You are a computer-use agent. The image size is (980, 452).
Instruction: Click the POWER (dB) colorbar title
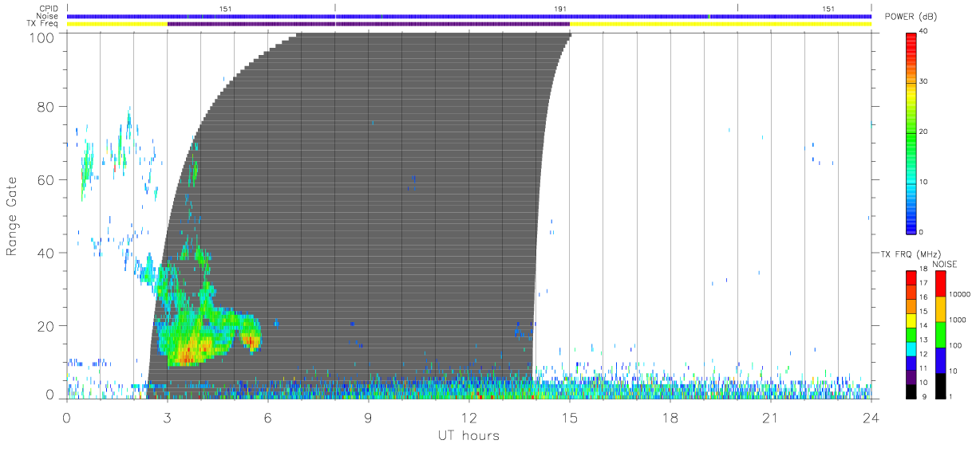910,17
